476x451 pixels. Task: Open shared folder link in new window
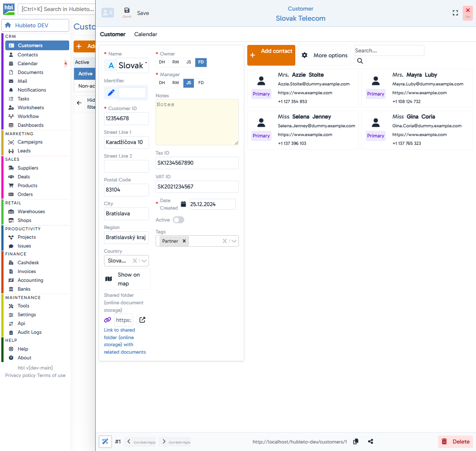click(x=142, y=320)
